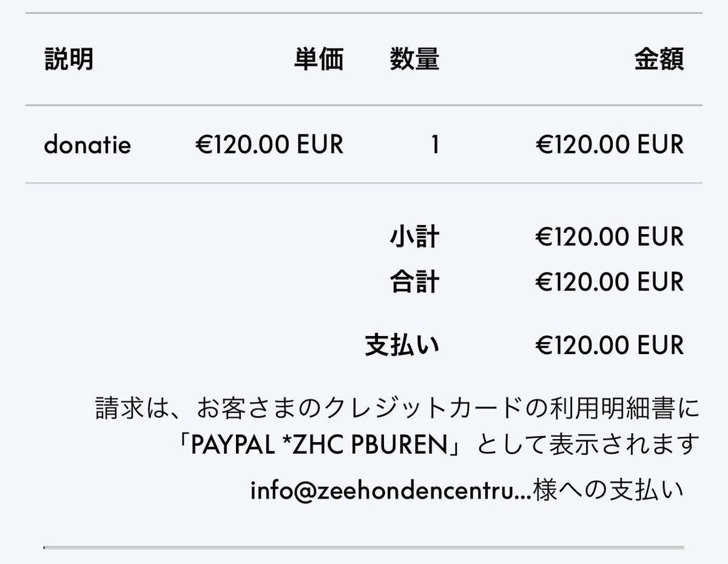Click the subtotal amount beside 小計

click(x=610, y=237)
